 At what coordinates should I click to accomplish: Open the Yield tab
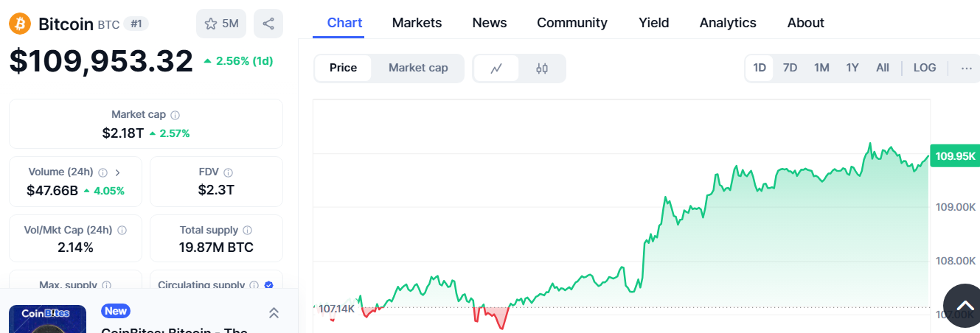coord(654,23)
